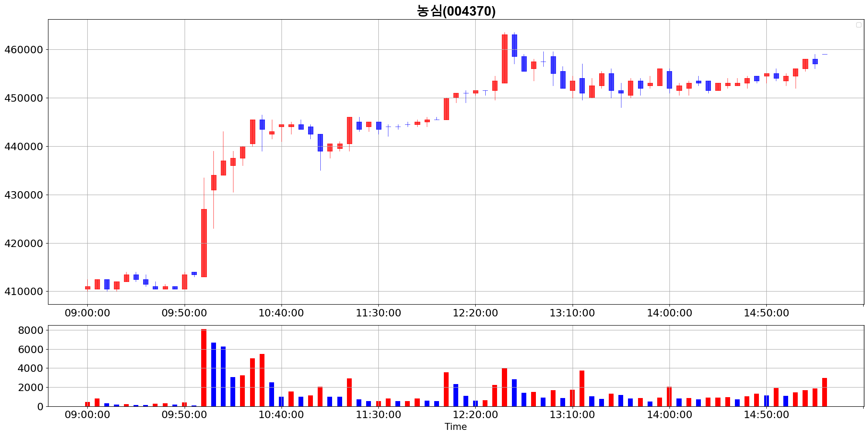868x436 pixels.
Task: Click the 0 volume axis label
Action: point(41,407)
